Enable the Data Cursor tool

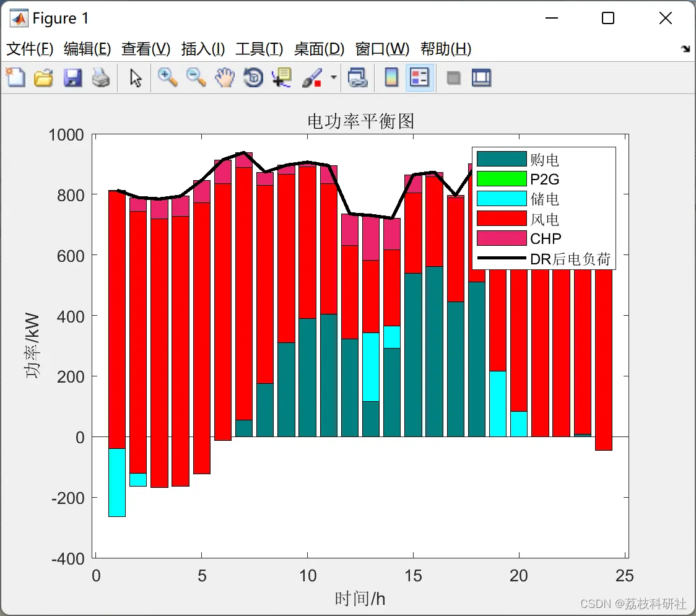282,77
